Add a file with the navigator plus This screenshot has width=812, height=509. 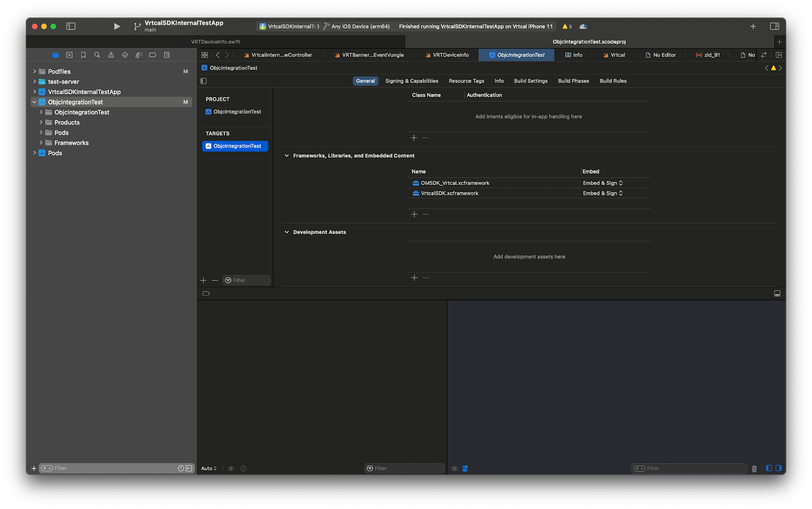coord(34,468)
